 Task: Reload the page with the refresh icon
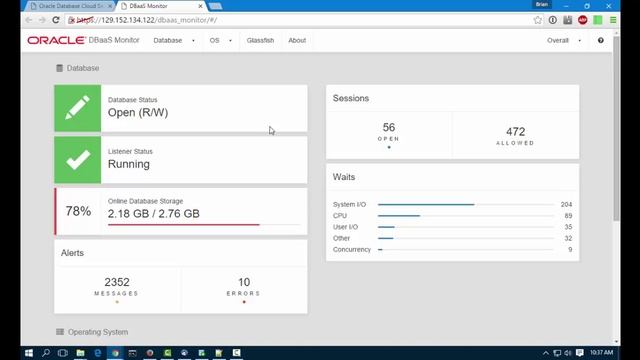pyautogui.click(x=56, y=20)
